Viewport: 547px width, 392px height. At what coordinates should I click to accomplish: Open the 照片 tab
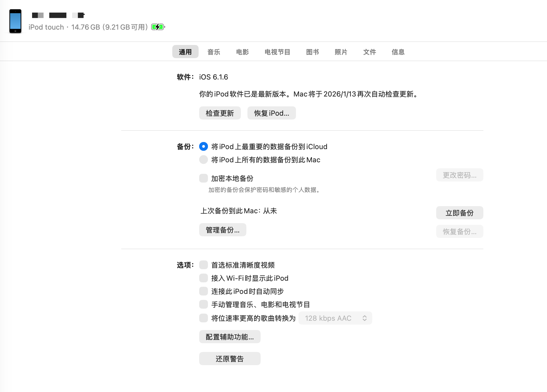coord(341,52)
